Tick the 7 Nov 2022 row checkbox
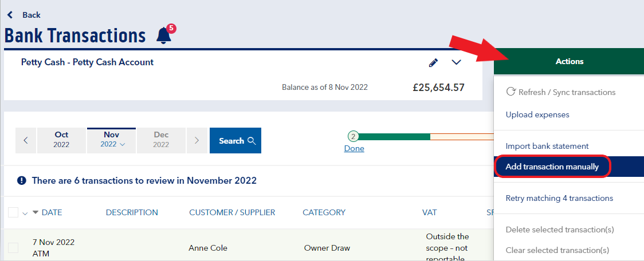 pos(13,248)
